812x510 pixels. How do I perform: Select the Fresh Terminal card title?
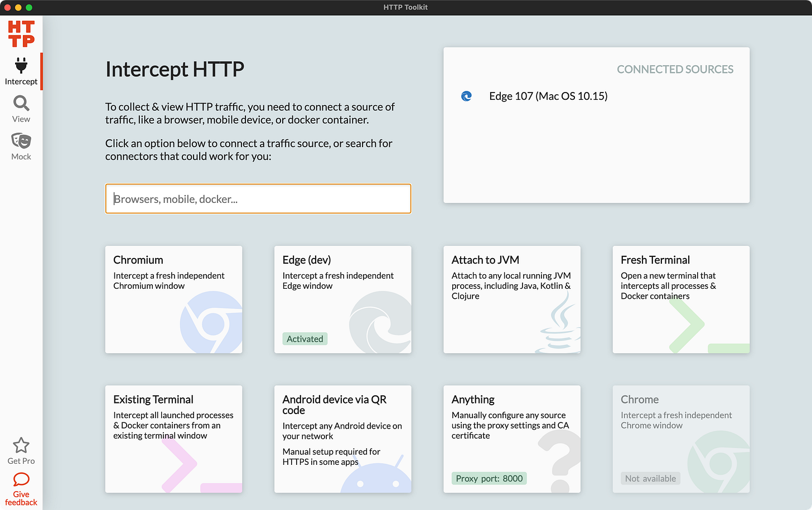(x=655, y=260)
